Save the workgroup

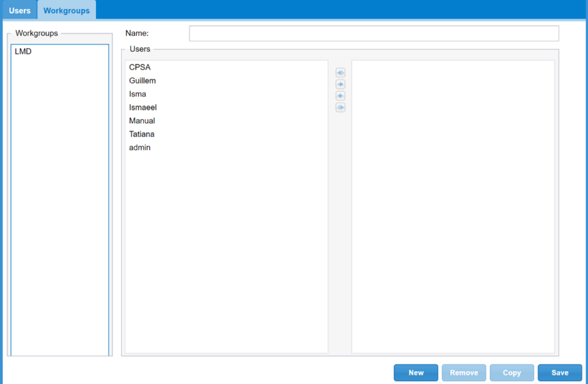tap(560, 373)
